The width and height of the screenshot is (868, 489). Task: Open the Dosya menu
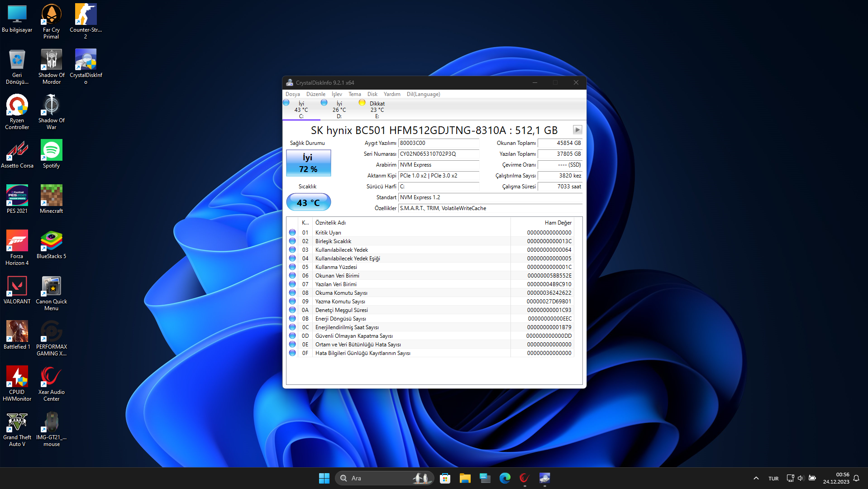click(292, 94)
